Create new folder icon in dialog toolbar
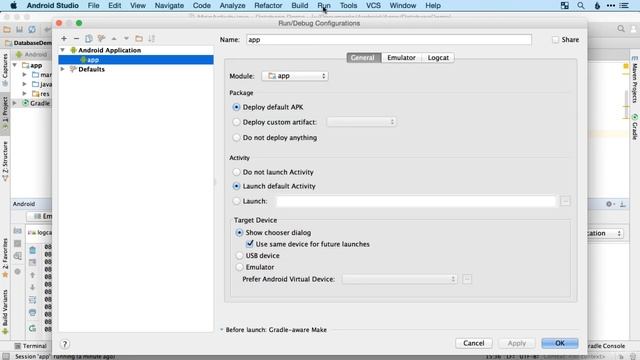 click(x=139, y=38)
